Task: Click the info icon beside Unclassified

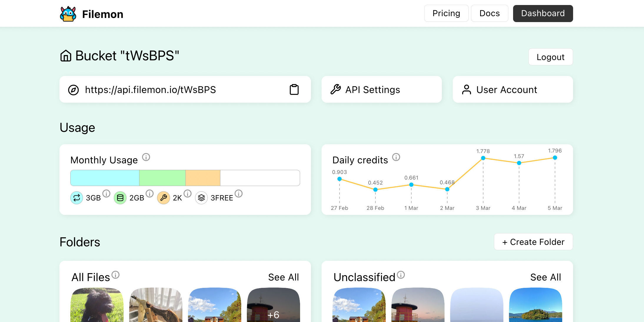Action: (401, 275)
